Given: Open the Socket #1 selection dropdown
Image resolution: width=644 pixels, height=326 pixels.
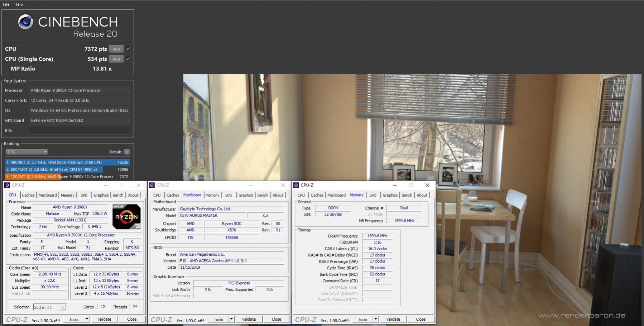Looking at the screenshot, I should point(49,307).
